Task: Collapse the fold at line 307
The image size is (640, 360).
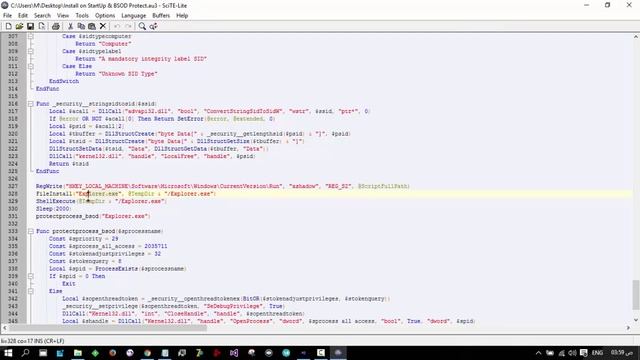Action: 31,36
